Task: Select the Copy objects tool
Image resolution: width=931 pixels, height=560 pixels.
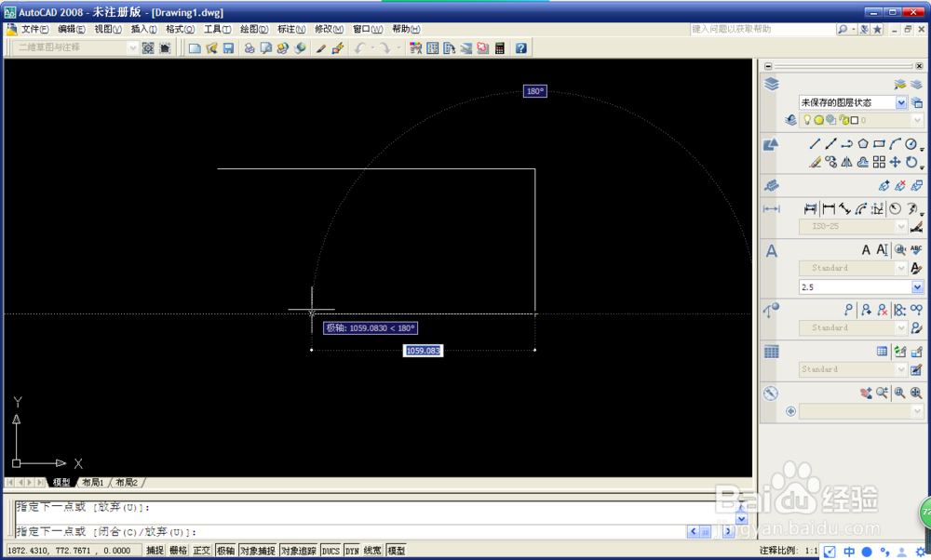Action: point(830,161)
